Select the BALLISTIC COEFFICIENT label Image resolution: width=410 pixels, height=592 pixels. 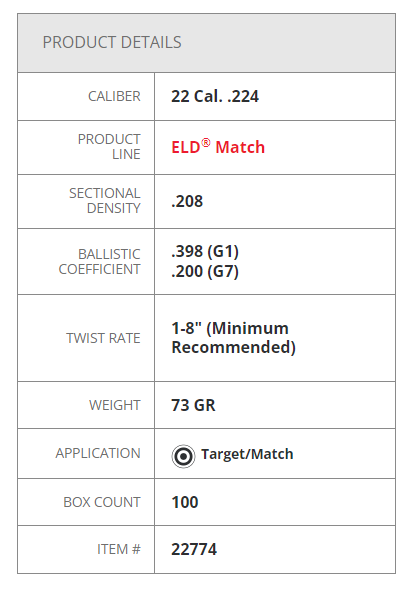(100, 262)
